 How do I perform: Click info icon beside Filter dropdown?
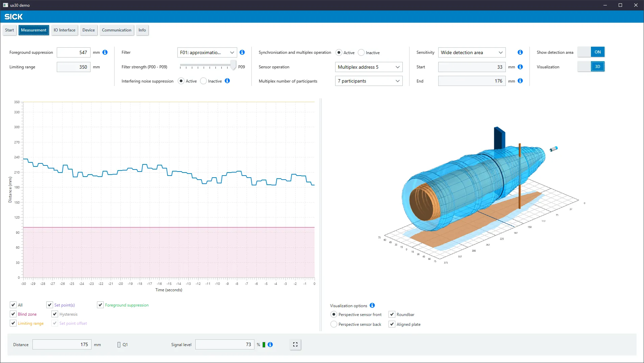[x=242, y=52]
